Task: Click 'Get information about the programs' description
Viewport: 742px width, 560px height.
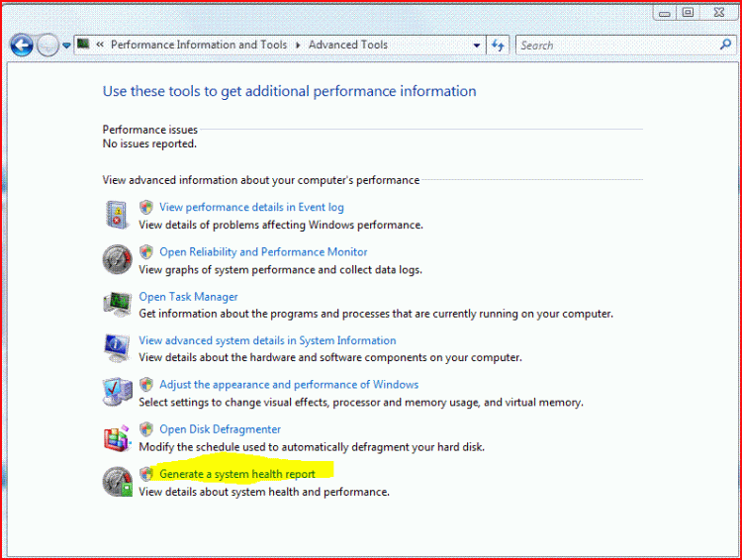Action: (x=376, y=314)
